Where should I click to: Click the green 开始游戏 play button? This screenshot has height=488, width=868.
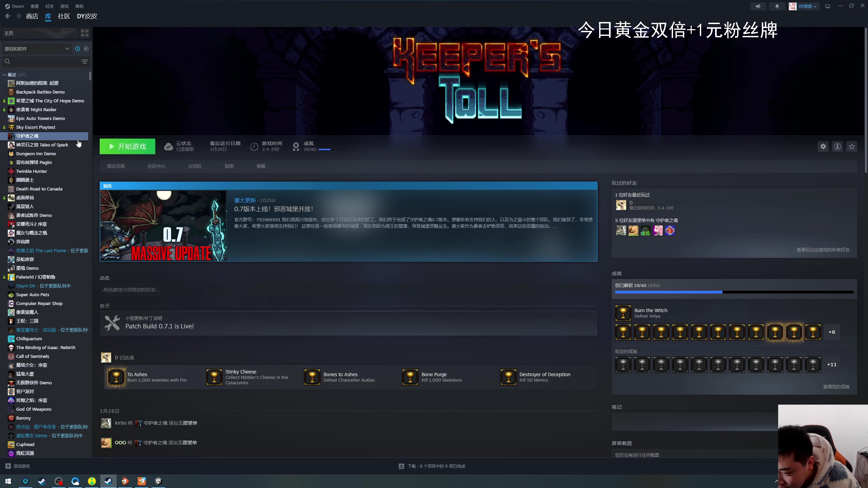point(127,146)
